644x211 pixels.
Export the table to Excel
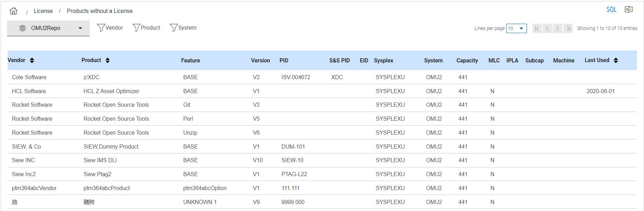[x=629, y=9]
